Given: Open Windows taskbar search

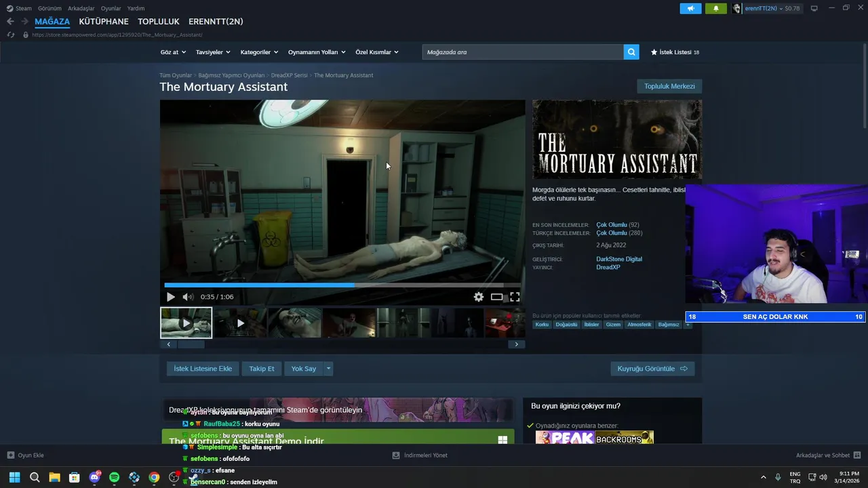Looking at the screenshot, I should pos(35,477).
